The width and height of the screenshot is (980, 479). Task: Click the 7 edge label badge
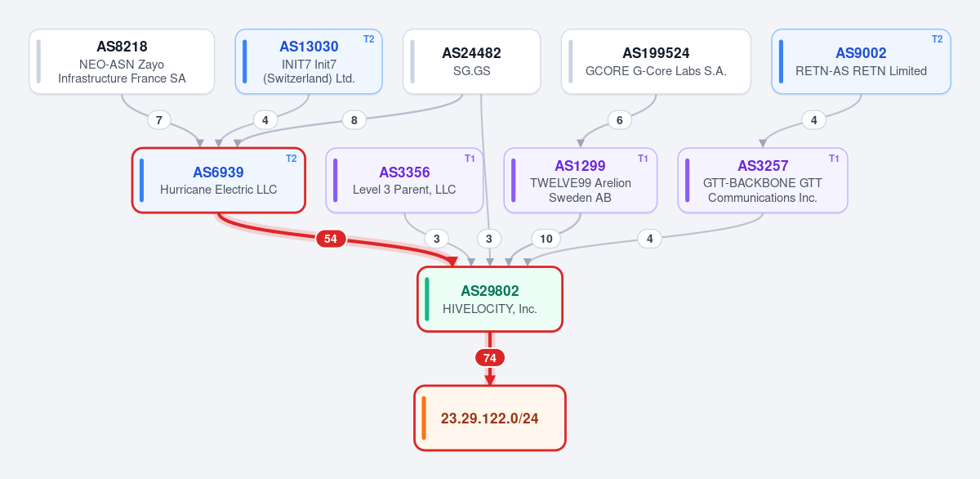[159, 120]
